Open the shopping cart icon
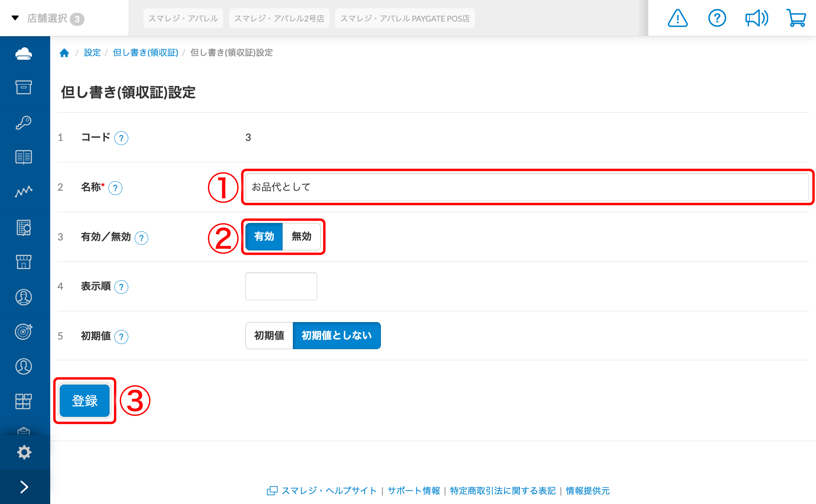This screenshot has width=816, height=504. pyautogui.click(x=796, y=18)
